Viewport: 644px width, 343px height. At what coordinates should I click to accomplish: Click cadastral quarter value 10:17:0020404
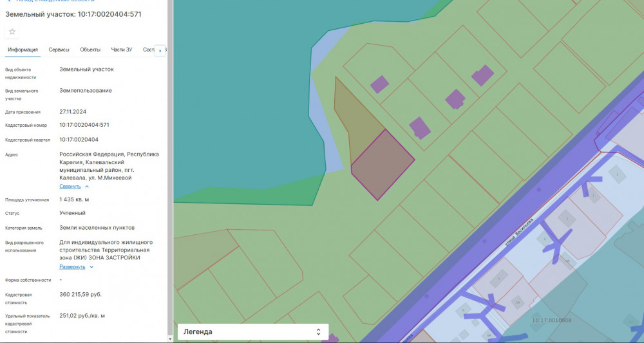pos(79,140)
